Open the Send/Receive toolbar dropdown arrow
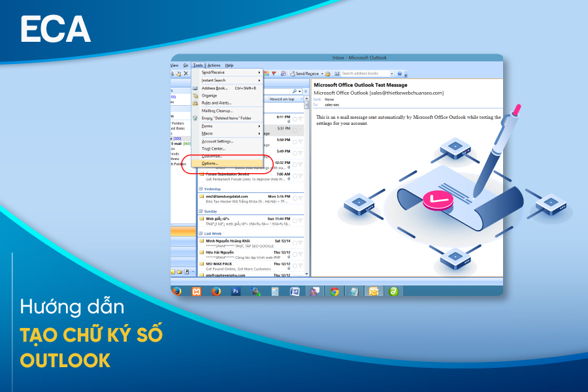Viewport: 588px width, 392px height. pos(322,74)
